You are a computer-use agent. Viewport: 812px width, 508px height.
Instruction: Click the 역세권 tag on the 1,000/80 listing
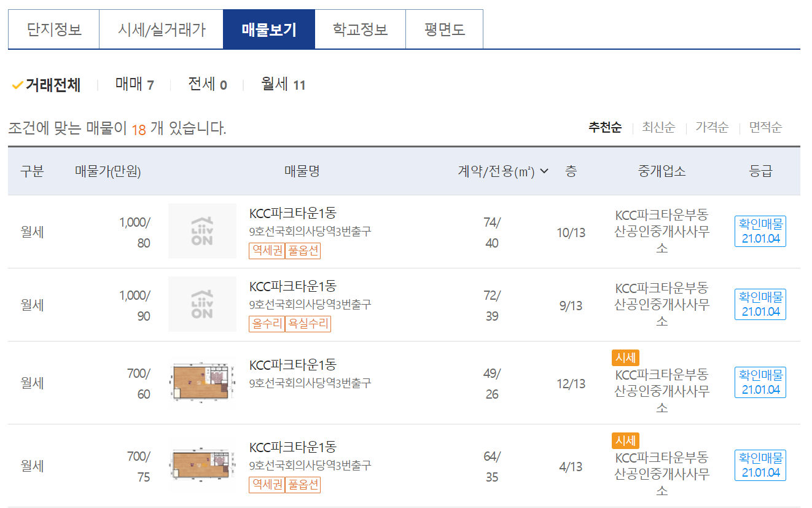point(267,251)
